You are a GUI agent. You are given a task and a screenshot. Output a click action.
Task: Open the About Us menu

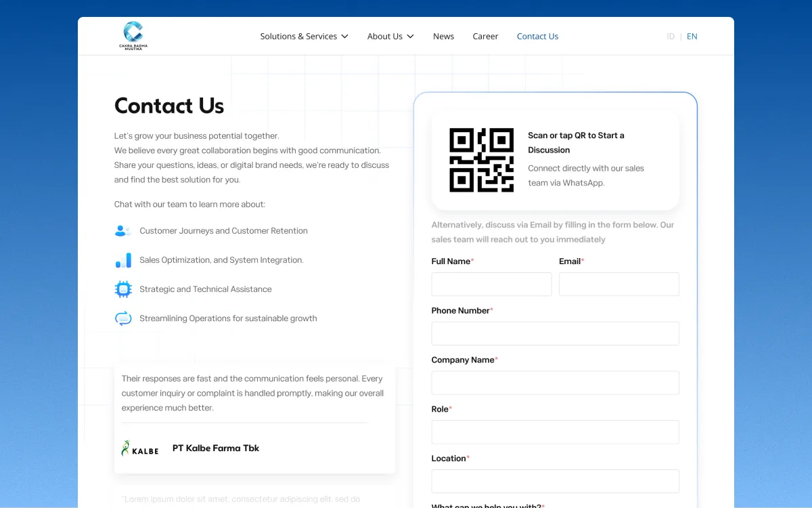(x=390, y=37)
